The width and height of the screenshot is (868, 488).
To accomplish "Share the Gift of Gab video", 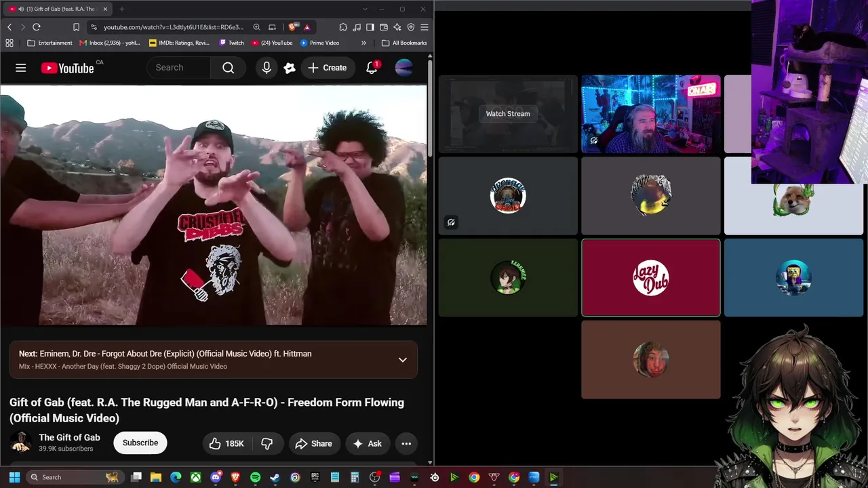I will coord(313,443).
